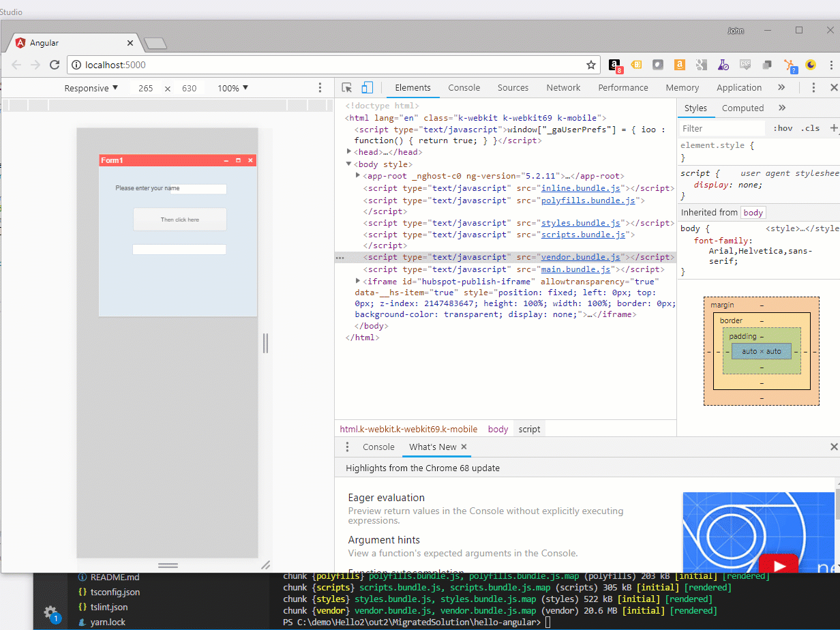The height and width of the screenshot is (630, 840).
Task: Click the viewport width field showing 265
Action: tap(145, 88)
